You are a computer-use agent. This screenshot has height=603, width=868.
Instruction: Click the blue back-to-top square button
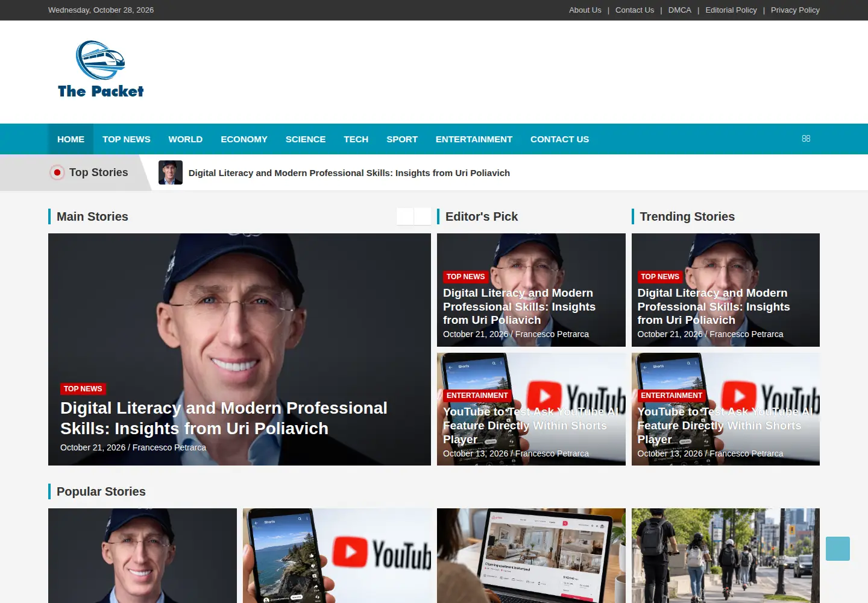(x=838, y=549)
